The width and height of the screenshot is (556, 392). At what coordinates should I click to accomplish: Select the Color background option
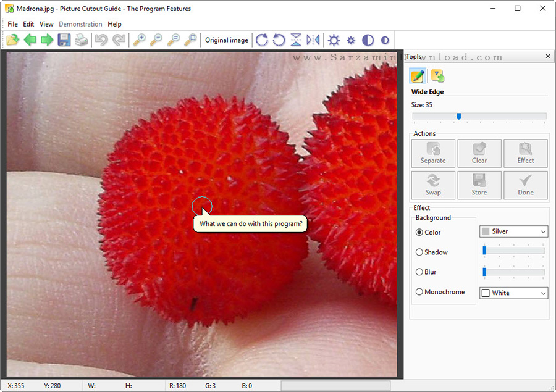(428, 233)
